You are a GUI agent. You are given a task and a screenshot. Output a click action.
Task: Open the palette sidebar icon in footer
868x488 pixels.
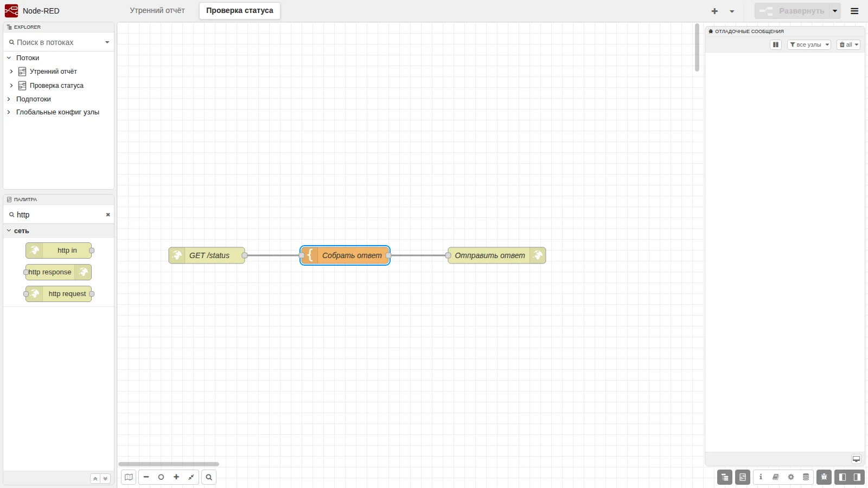pyautogui.click(x=743, y=477)
